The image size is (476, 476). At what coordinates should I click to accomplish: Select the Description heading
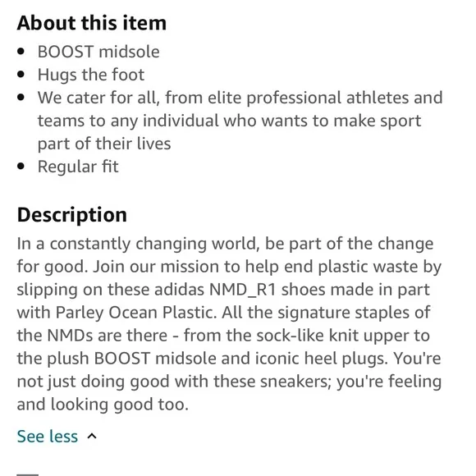pos(72,215)
